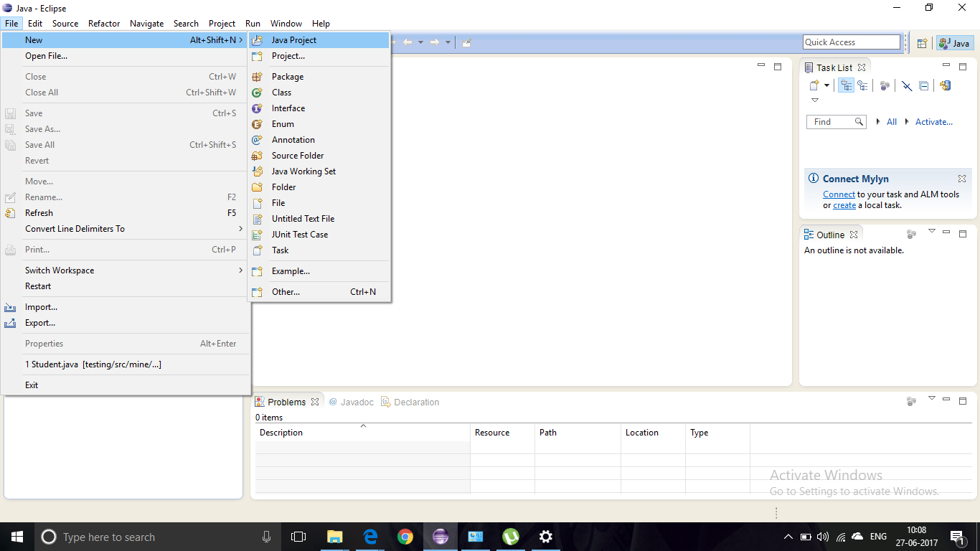The height and width of the screenshot is (551, 980).
Task: Click the Resource column header
Action: pyautogui.click(x=502, y=433)
